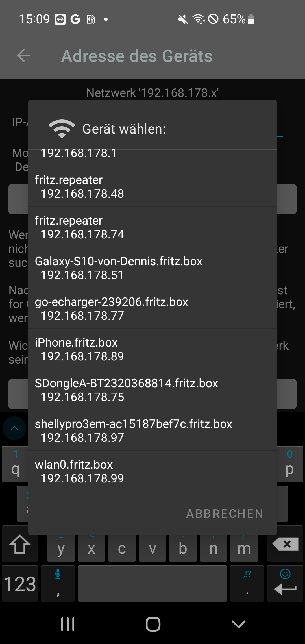
Task: Select iPhone.fritz.box device
Action: coord(152,349)
